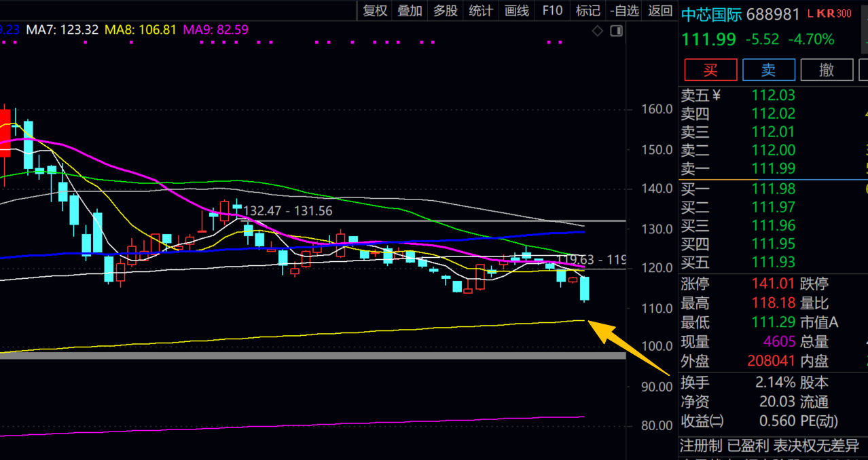Select the 买三 price 111.96
This screenshot has height=460, width=868.
pos(774,225)
